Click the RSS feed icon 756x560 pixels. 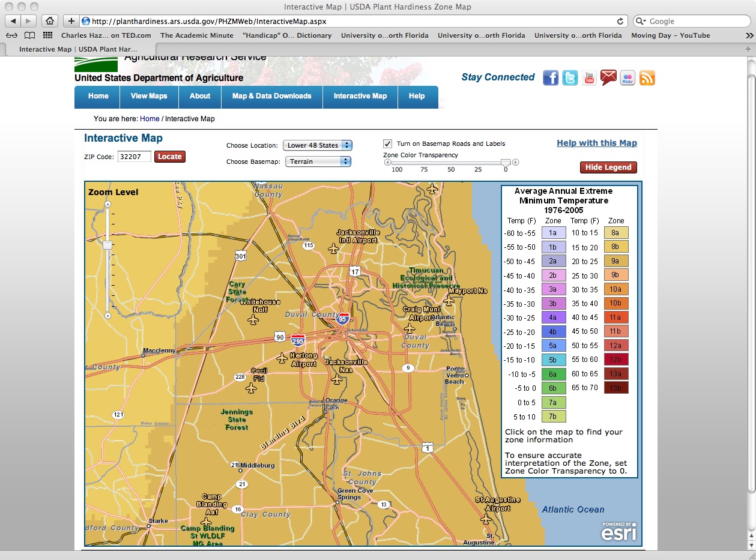click(647, 78)
